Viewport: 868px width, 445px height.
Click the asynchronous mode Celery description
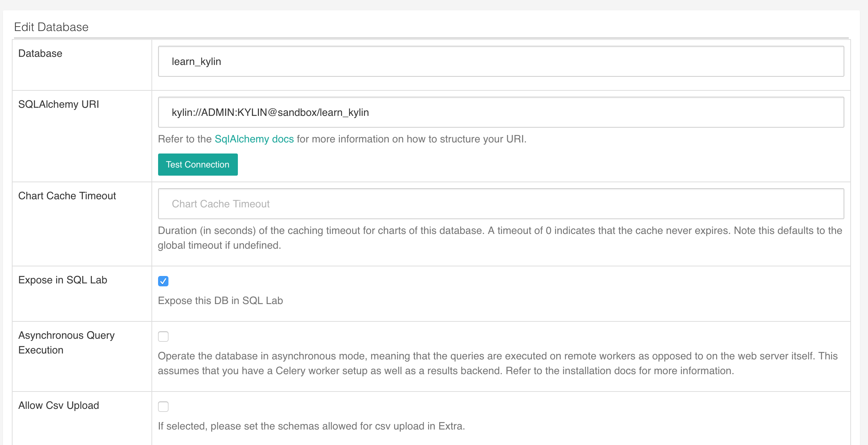497,363
